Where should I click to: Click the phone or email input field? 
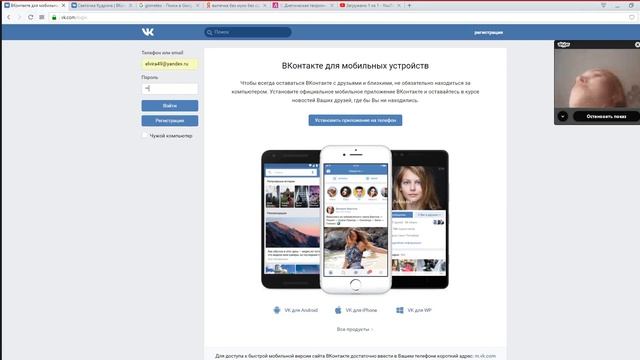point(169,64)
